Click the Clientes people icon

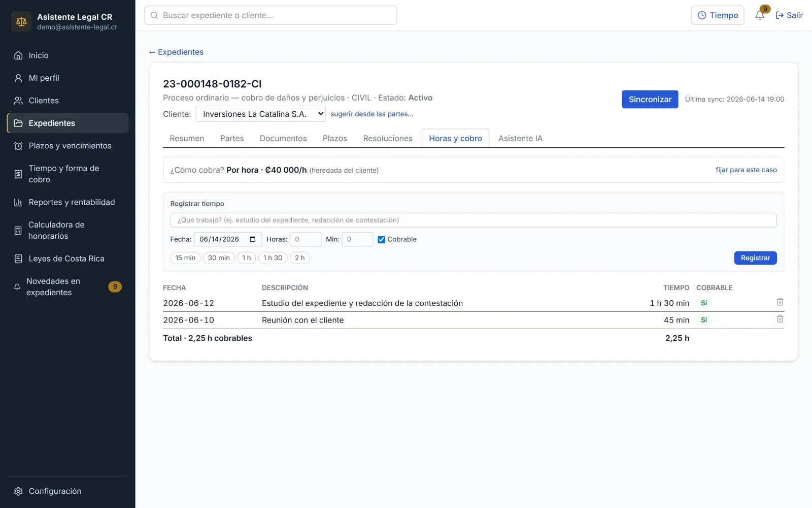(18, 101)
